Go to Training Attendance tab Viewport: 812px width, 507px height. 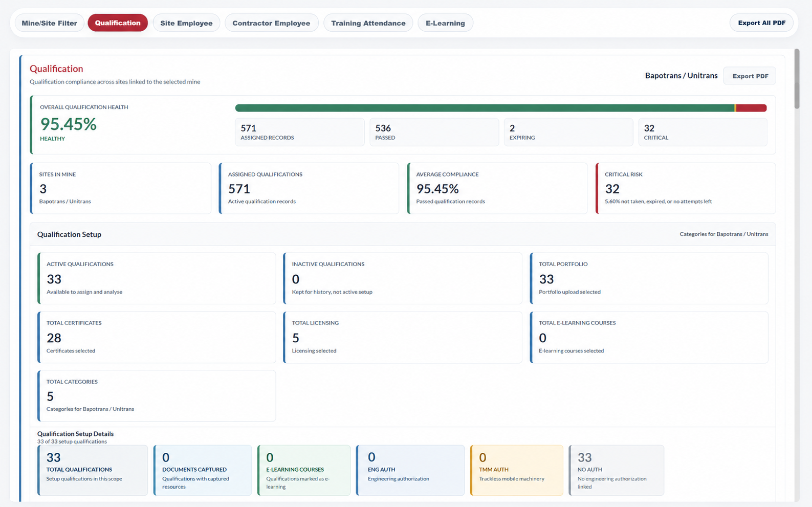368,23
